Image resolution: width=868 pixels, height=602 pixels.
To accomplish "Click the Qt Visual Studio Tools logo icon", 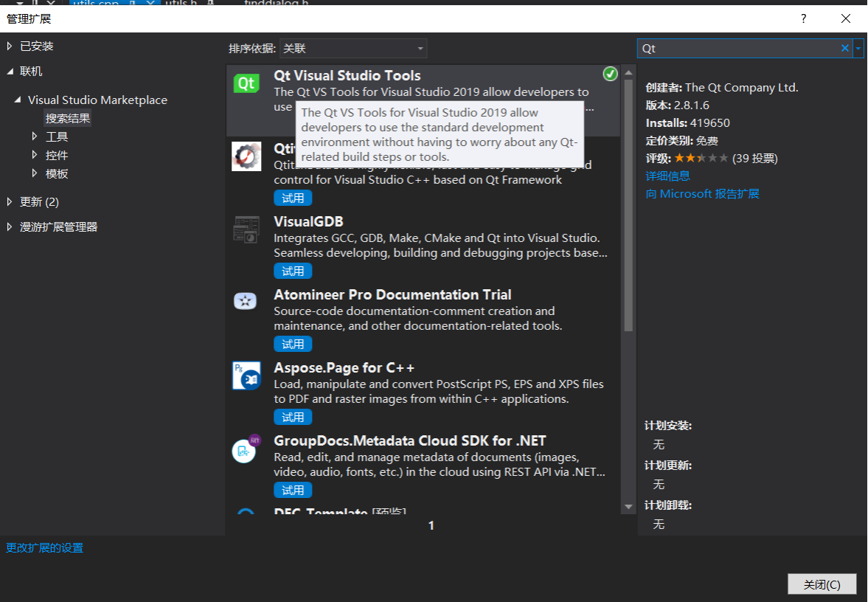I will (246, 83).
